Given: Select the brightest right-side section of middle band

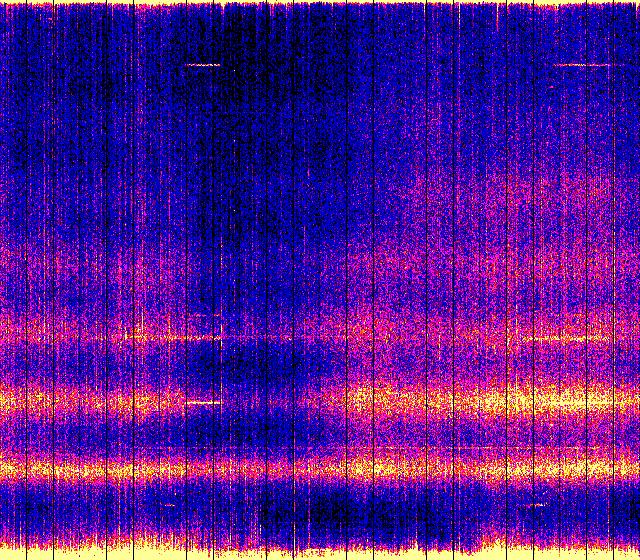Looking at the screenshot, I should click(x=530, y=402).
